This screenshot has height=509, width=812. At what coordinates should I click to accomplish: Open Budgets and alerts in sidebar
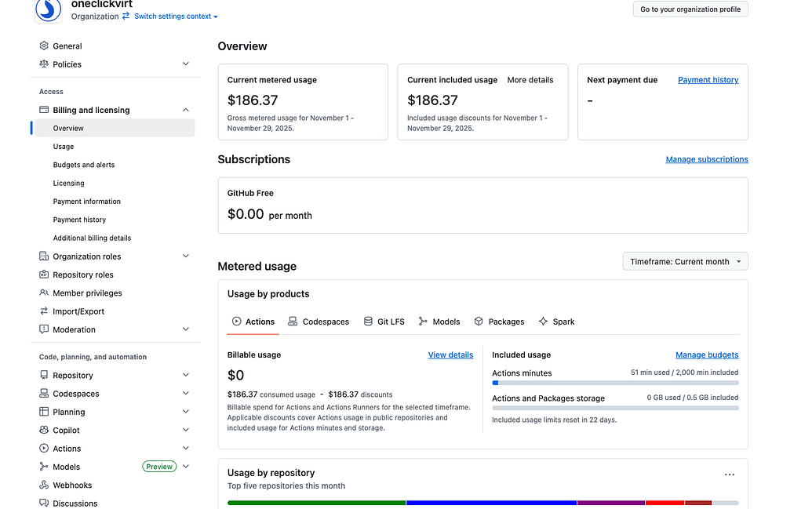point(84,165)
